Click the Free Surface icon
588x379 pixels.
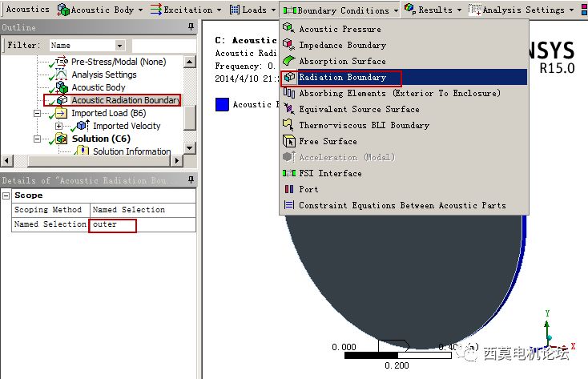(x=288, y=141)
